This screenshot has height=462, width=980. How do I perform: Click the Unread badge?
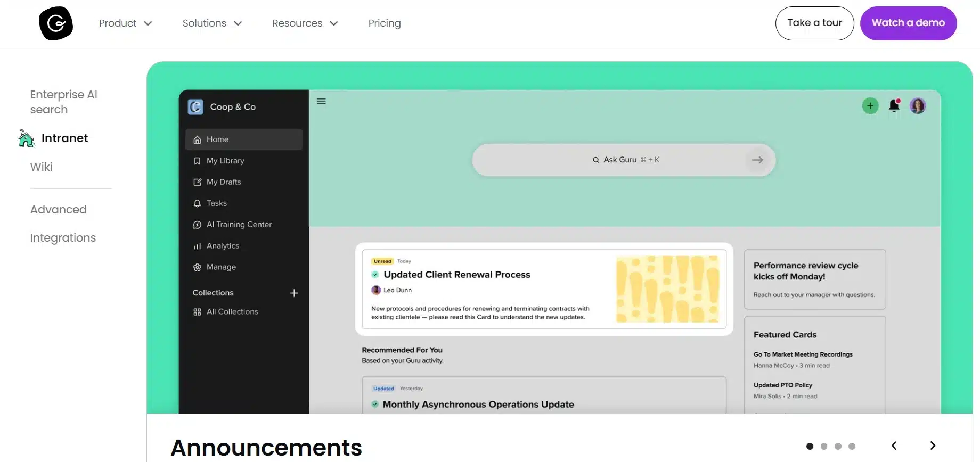pyautogui.click(x=382, y=261)
